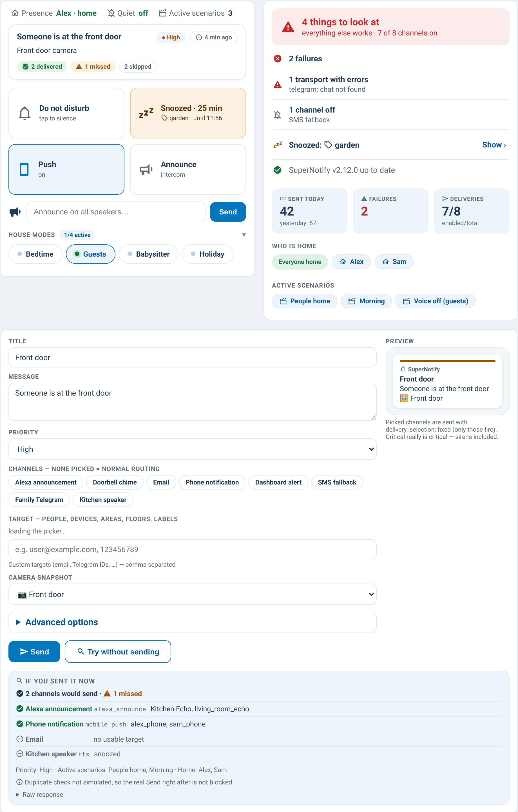Open the Camera snapshot dropdown
The height and width of the screenshot is (812, 518).
tap(192, 594)
